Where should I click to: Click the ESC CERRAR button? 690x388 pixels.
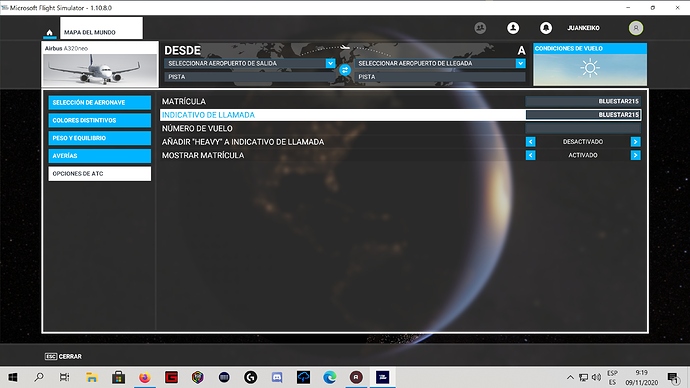point(63,356)
